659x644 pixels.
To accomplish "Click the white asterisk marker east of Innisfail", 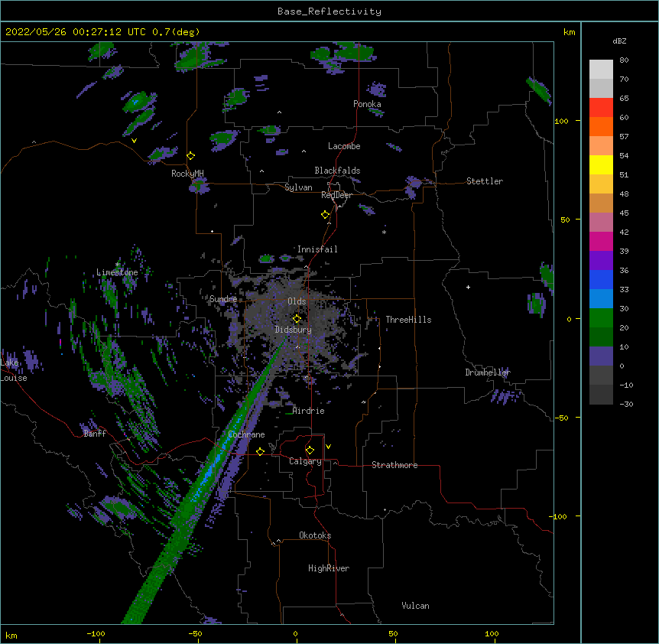I will pos(384,232).
